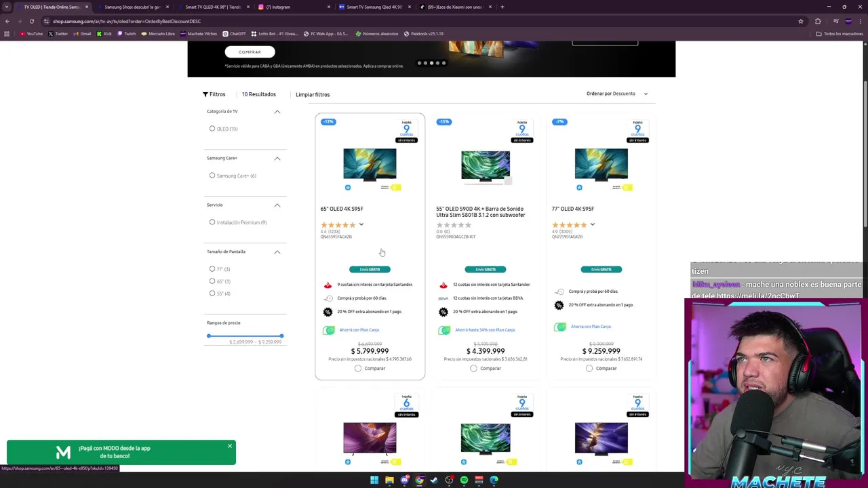Open the YouTube bookmark
This screenshot has height=488, width=868.
click(31, 34)
